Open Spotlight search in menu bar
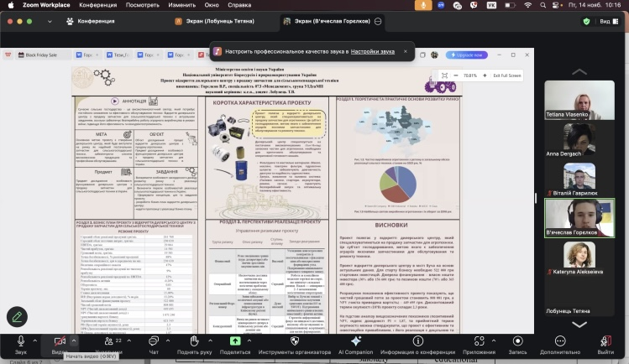This screenshot has height=364, width=629. pyautogui.click(x=543, y=5)
